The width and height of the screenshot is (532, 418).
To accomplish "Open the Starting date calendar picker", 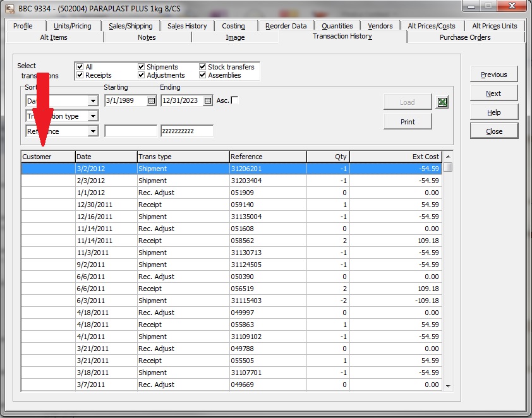I will pos(151,100).
